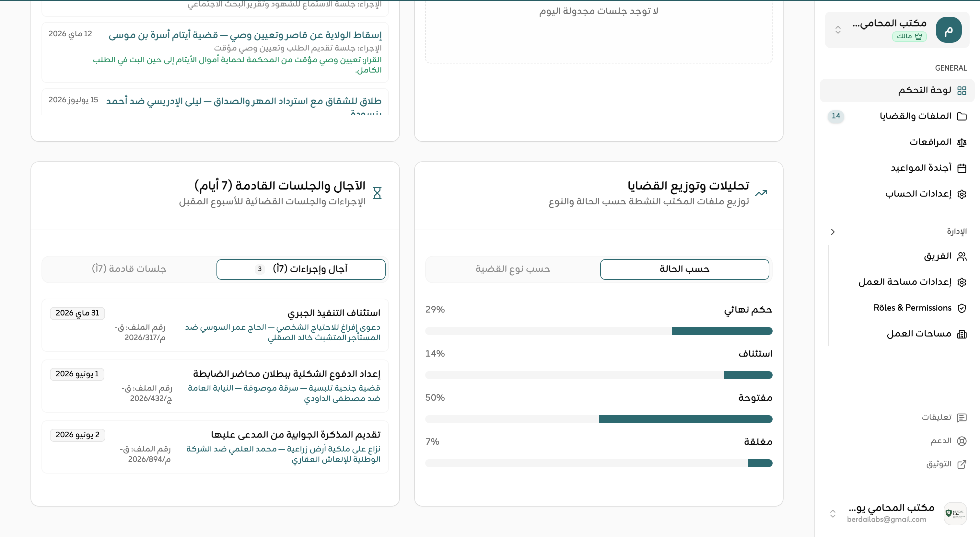
Task: Click the مغلقة 7% progress bar
Action: tap(599, 463)
